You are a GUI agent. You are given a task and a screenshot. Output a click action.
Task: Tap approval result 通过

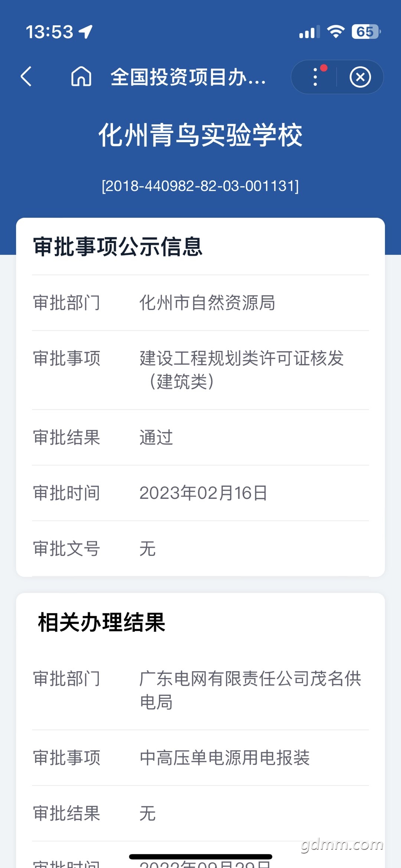pyautogui.click(x=156, y=437)
